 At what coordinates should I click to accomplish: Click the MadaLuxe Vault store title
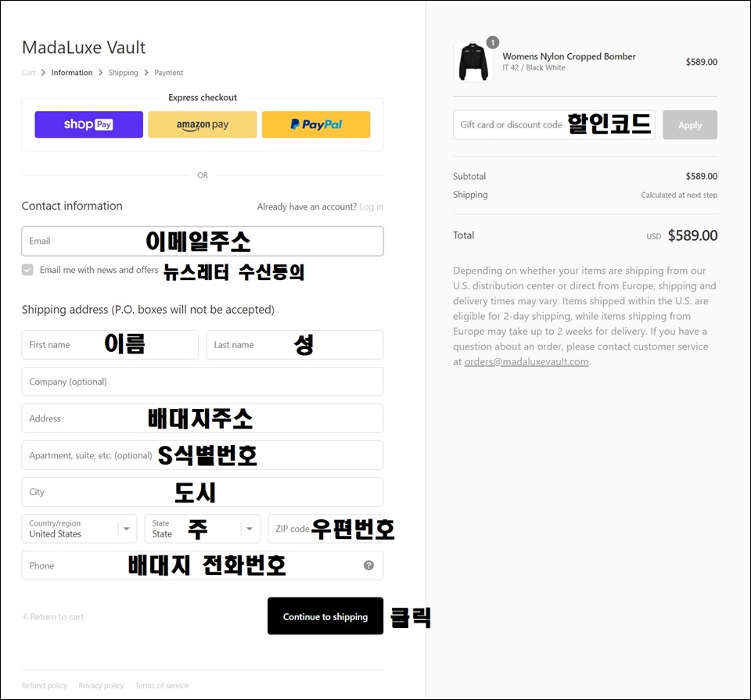84,48
